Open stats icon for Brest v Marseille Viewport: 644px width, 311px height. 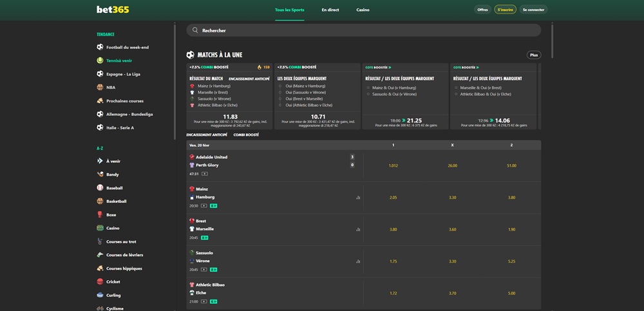[x=358, y=229]
